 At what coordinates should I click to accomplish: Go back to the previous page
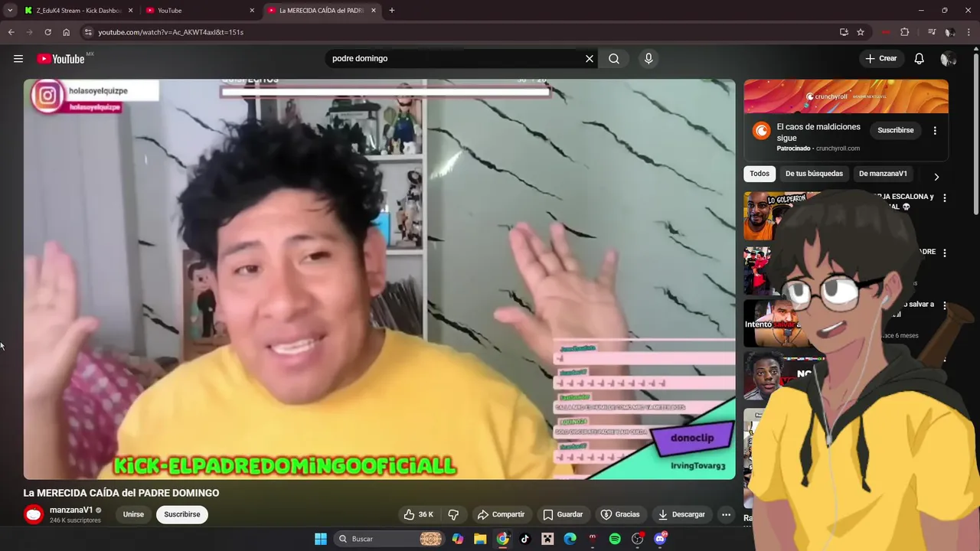pyautogui.click(x=11, y=32)
